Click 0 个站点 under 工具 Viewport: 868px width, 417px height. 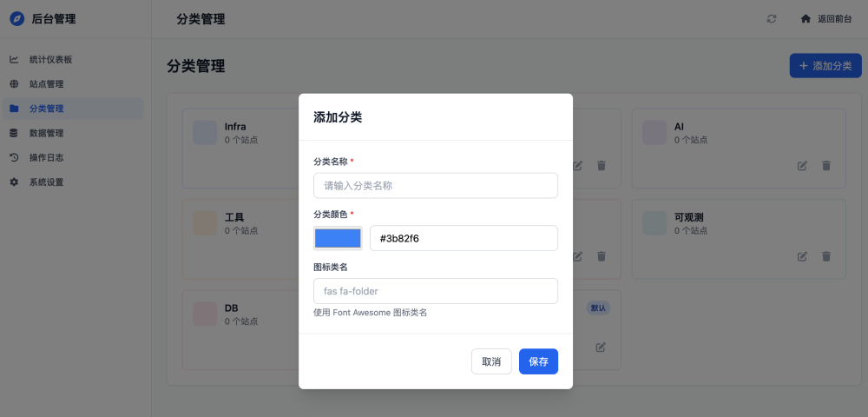click(x=241, y=230)
